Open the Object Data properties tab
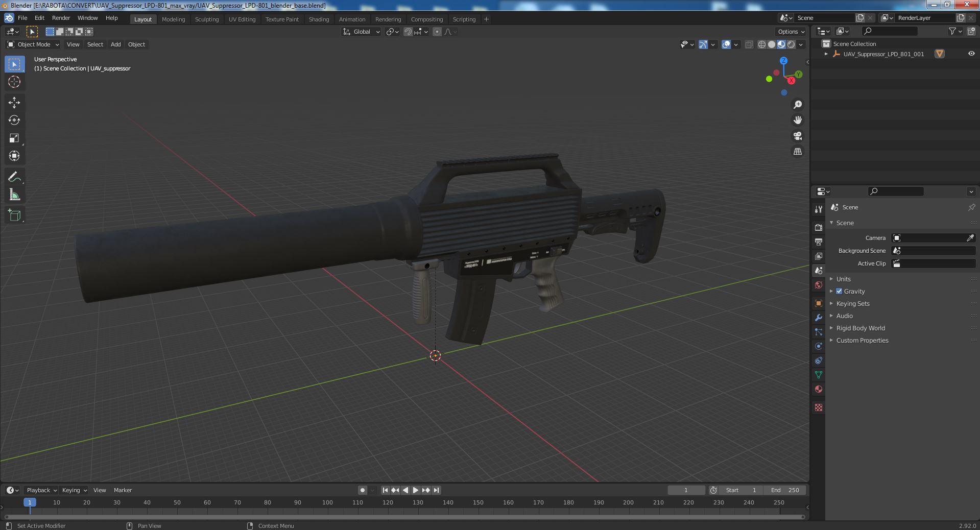 coord(819,375)
